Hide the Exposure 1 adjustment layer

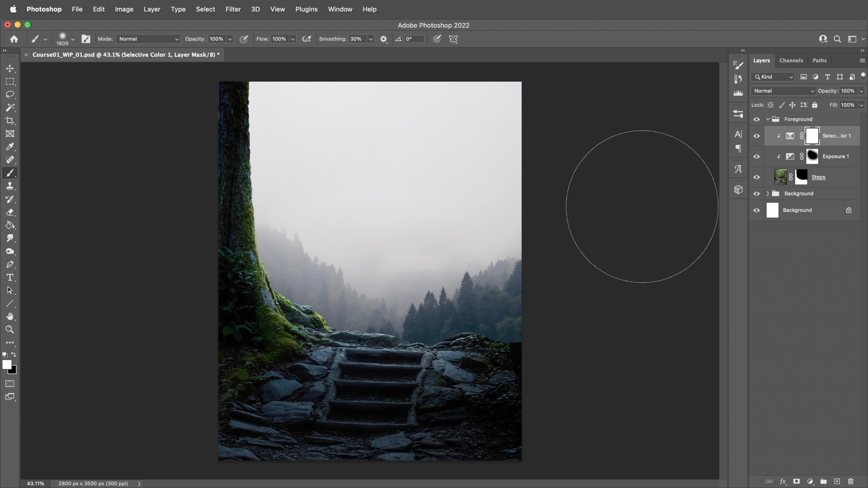pos(756,157)
